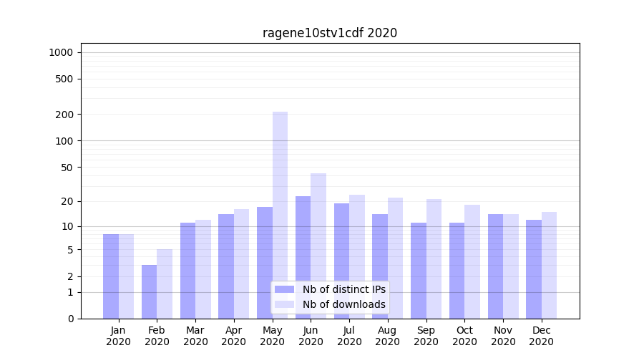
Task: Click the 'Nov 2020' x-axis label
Action: click(x=503, y=336)
